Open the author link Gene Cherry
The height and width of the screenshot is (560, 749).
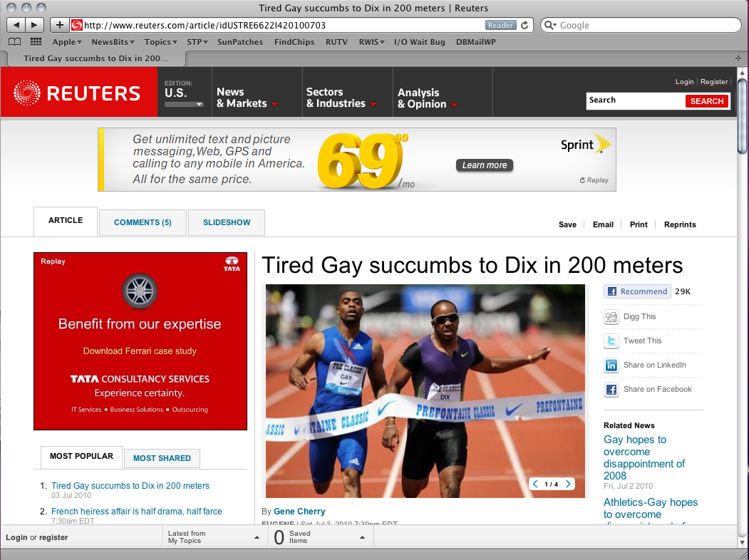coord(299,512)
